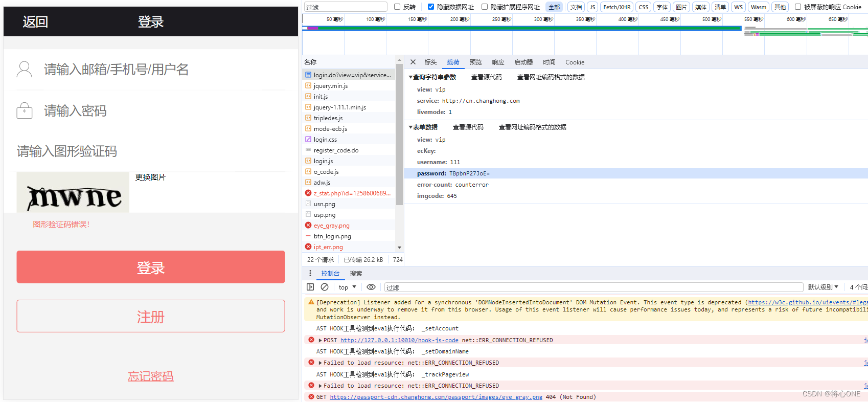Toggle the 反转 (invert) filter checkbox
This screenshot has width=868, height=402.
(397, 7)
